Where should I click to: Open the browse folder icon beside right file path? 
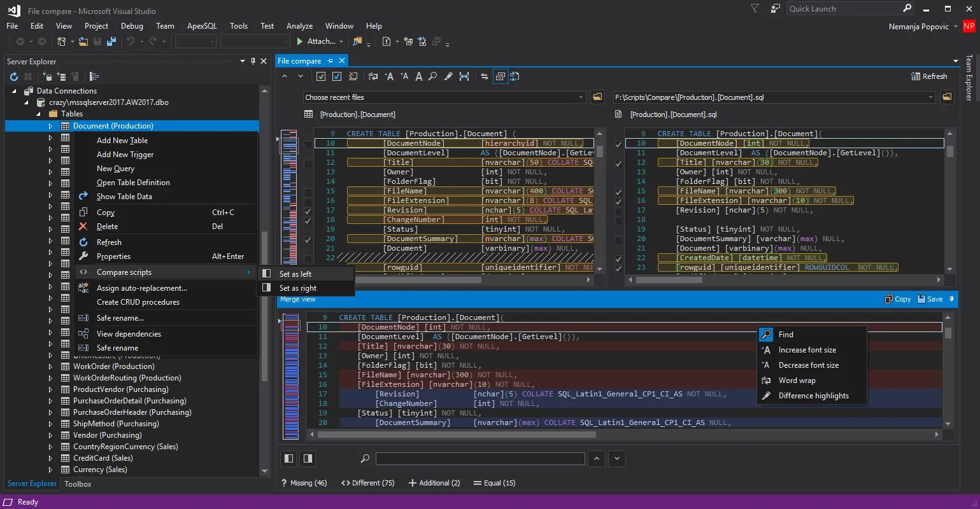(947, 97)
